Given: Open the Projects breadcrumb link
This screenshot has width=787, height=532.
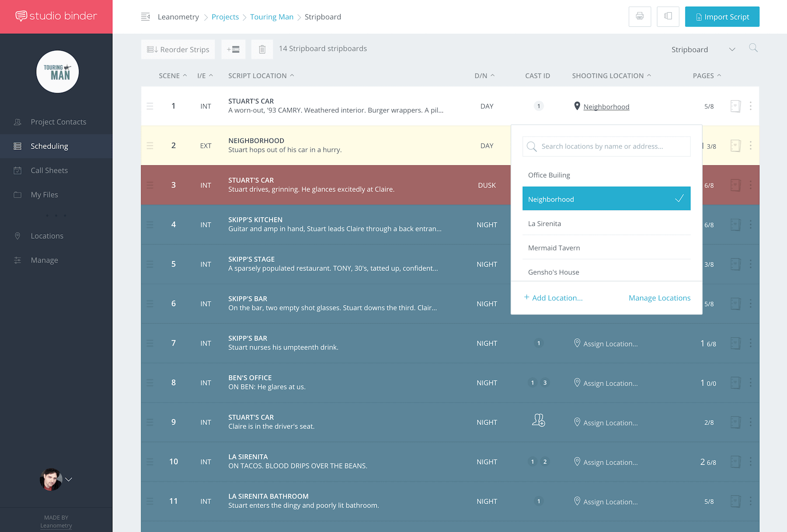Looking at the screenshot, I should [225, 17].
